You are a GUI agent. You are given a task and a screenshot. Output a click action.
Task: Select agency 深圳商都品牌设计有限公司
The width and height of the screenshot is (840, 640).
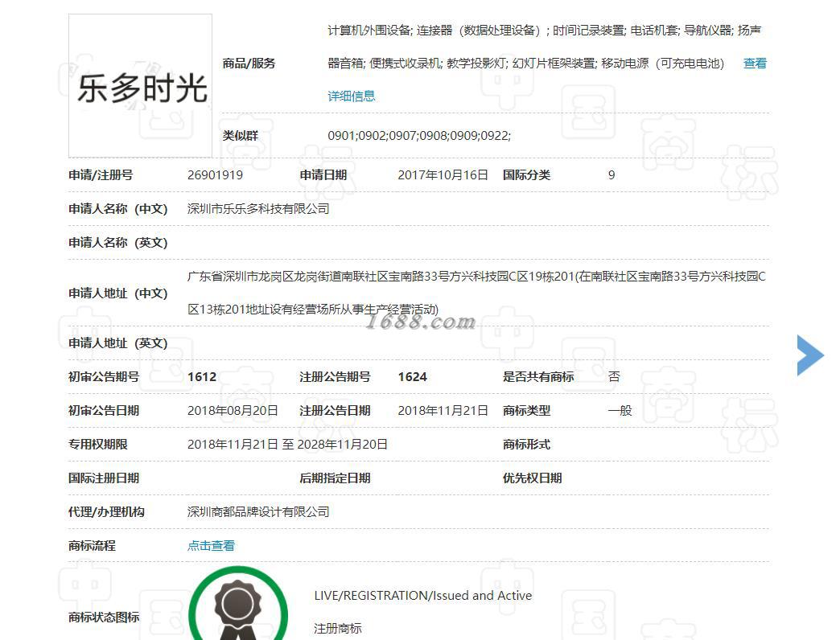[258, 511]
